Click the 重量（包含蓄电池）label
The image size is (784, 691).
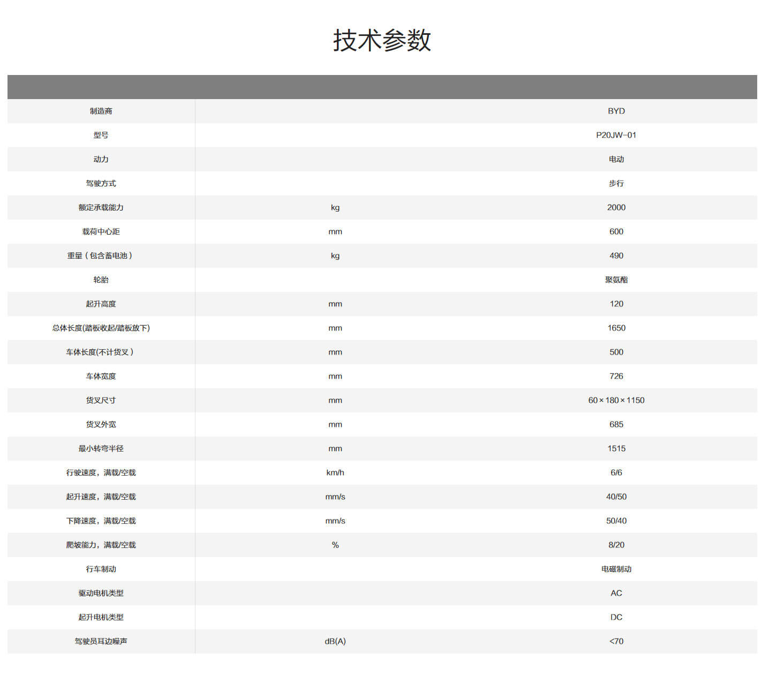(x=101, y=256)
